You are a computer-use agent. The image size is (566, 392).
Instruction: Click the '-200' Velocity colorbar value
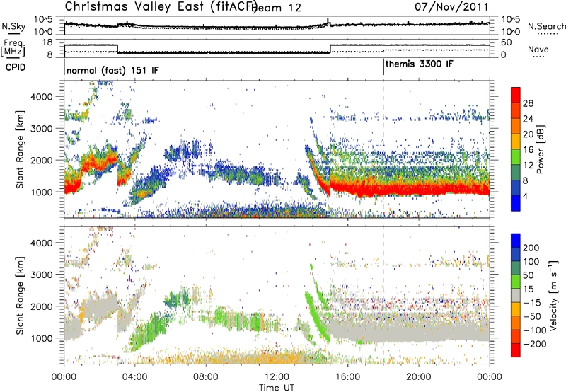[534, 344]
